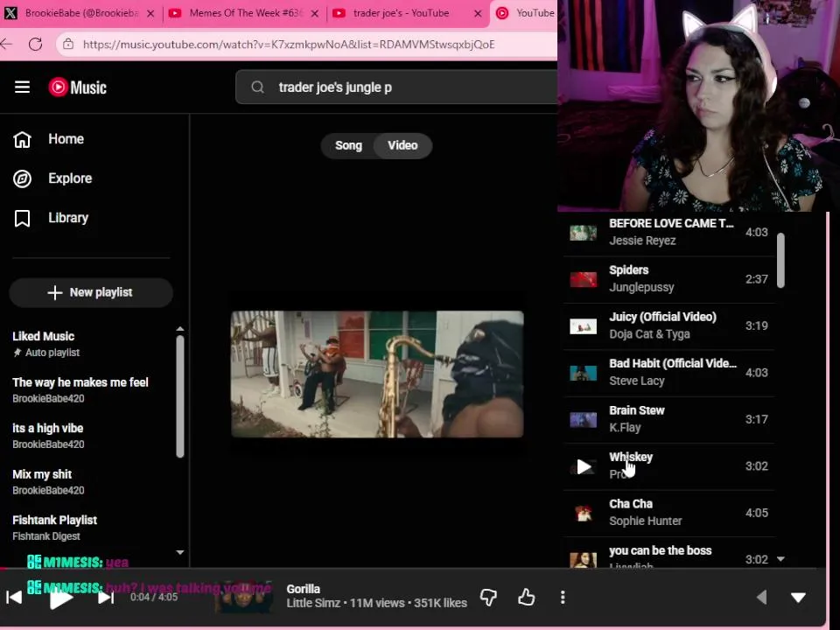Image resolution: width=840 pixels, height=630 pixels.
Task: Like the song Gorilla
Action: [x=526, y=598]
